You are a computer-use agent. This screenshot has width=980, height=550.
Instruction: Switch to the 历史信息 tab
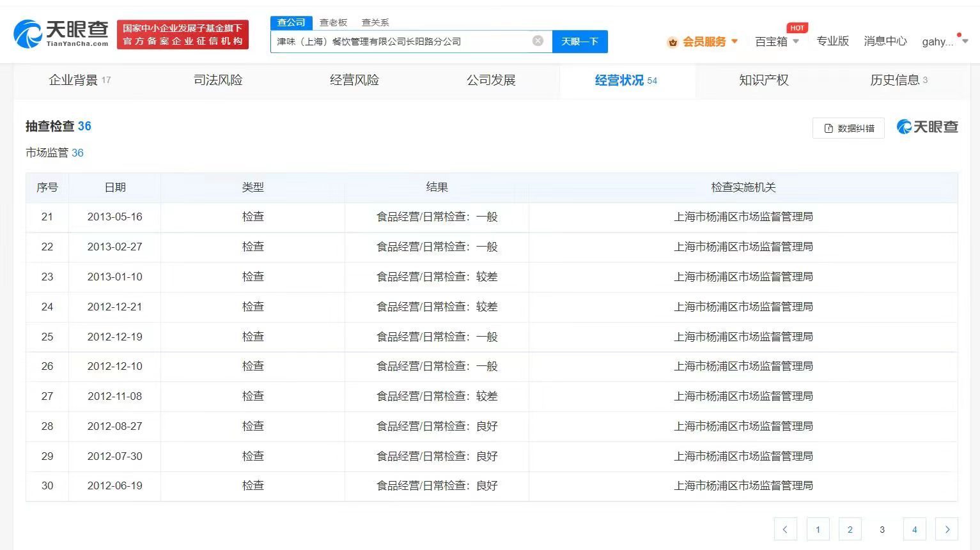[899, 80]
